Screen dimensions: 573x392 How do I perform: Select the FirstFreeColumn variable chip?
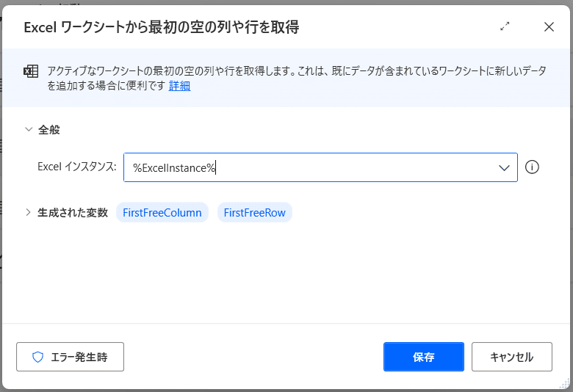point(162,212)
